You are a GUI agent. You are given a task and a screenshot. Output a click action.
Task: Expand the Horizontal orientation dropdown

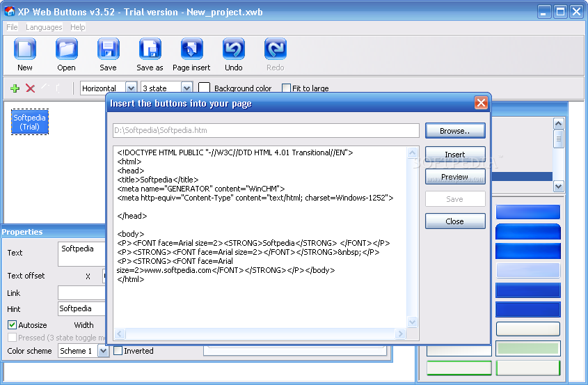click(131, 88)
